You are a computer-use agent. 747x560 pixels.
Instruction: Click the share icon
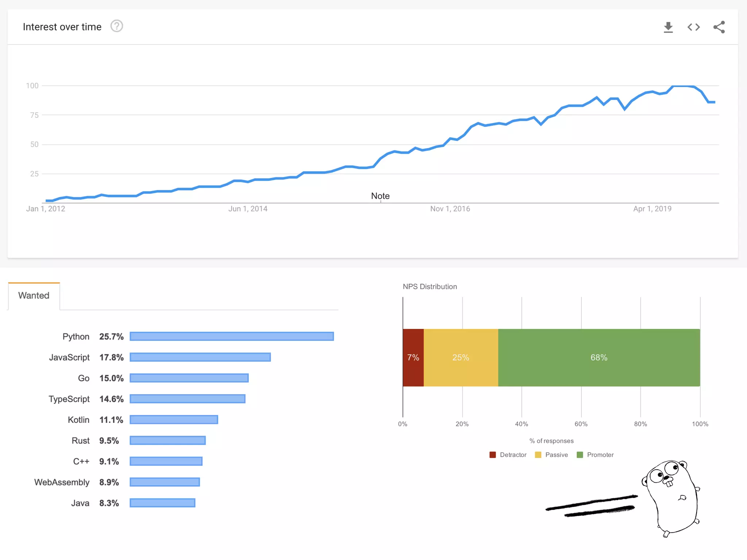tap(719, 27)
